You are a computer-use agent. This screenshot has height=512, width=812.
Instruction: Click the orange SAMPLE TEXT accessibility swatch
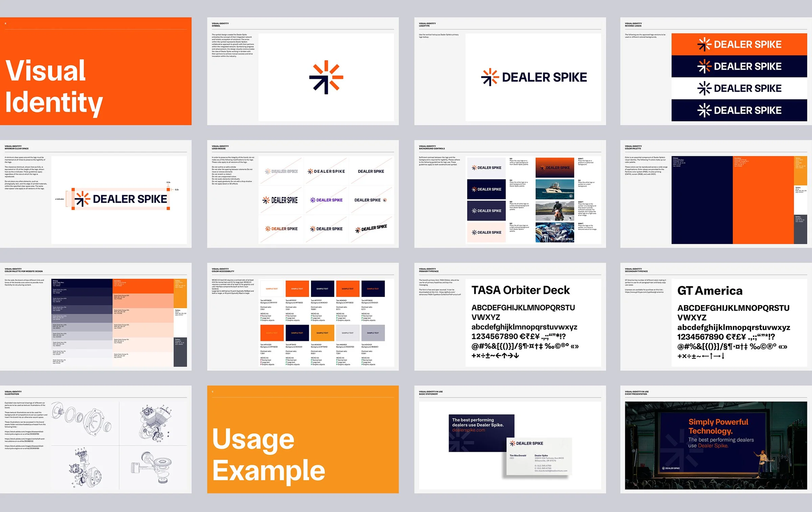click(297, 289)
